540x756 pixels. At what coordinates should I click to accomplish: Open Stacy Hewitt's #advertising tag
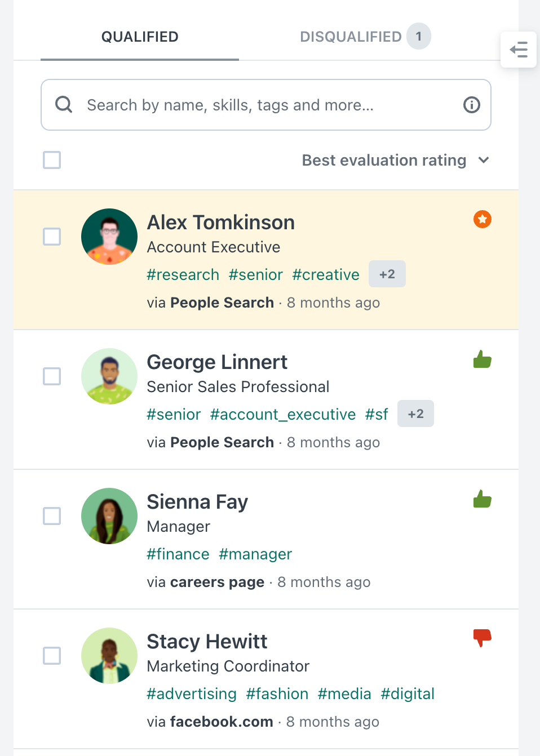click(192, 693)
